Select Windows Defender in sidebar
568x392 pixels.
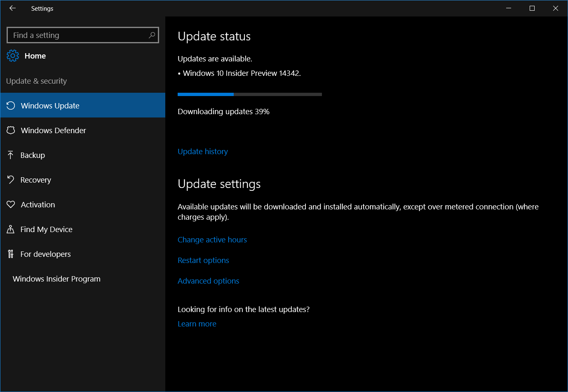[53, 131]
